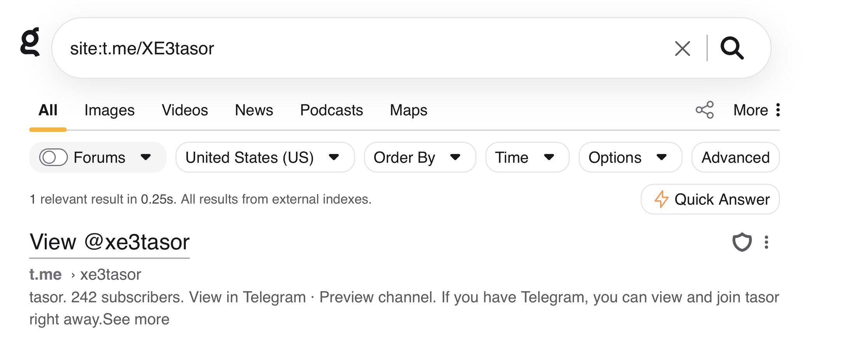Toggle the Forums switch
This screenshot has height=342, width=868.
(x=53, y=157)
